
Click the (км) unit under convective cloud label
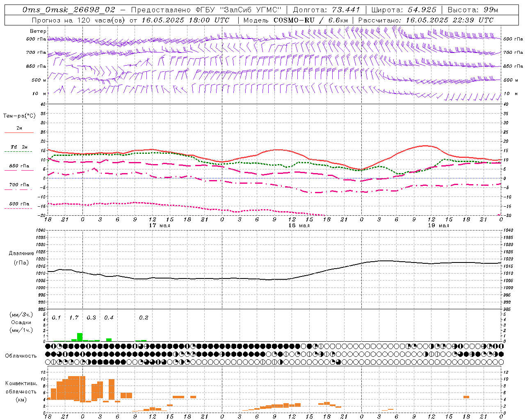[21, 400]
